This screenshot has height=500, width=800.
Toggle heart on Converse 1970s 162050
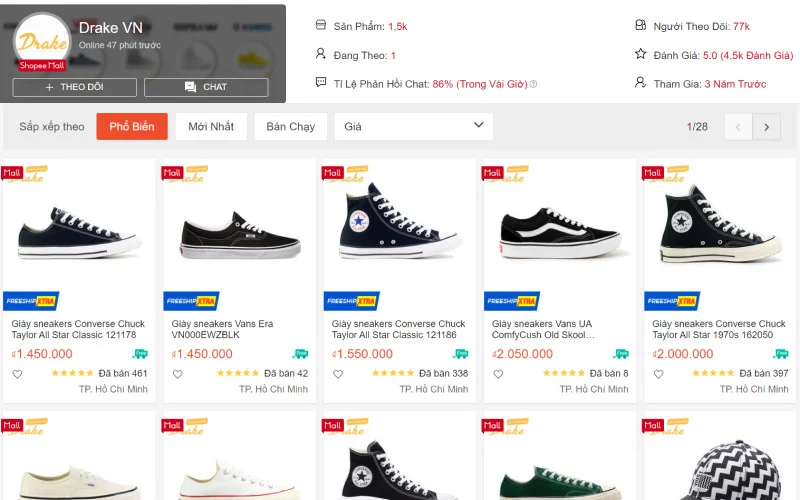pos(658,374)
